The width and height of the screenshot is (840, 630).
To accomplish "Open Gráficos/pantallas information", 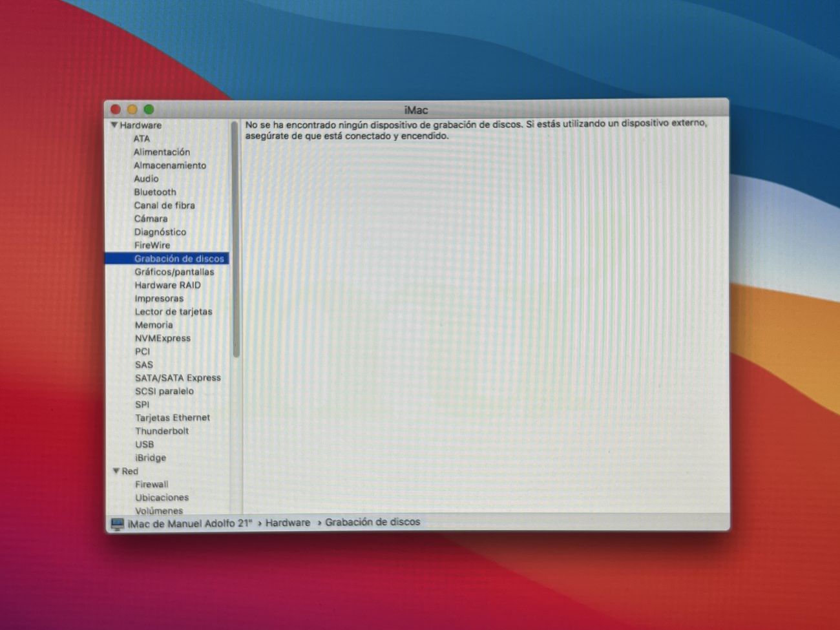I will coord(174,272).
